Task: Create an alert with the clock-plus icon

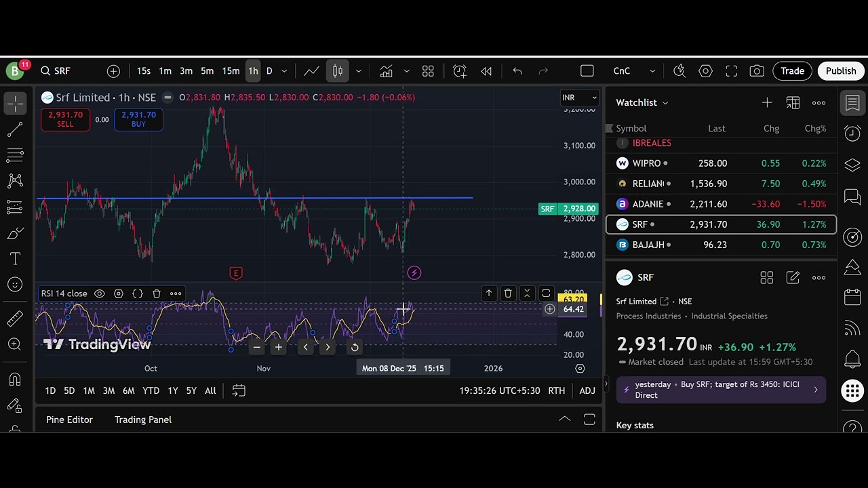Action: click(460, 70)
